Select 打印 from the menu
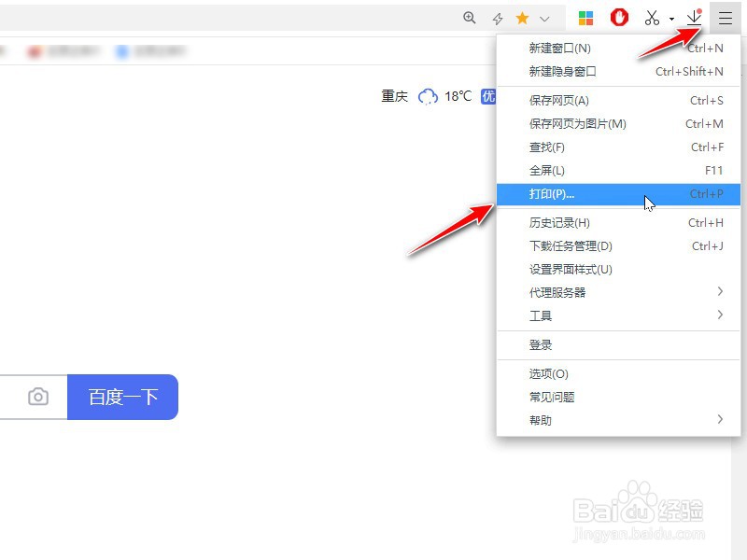 (x=550, y=193)
